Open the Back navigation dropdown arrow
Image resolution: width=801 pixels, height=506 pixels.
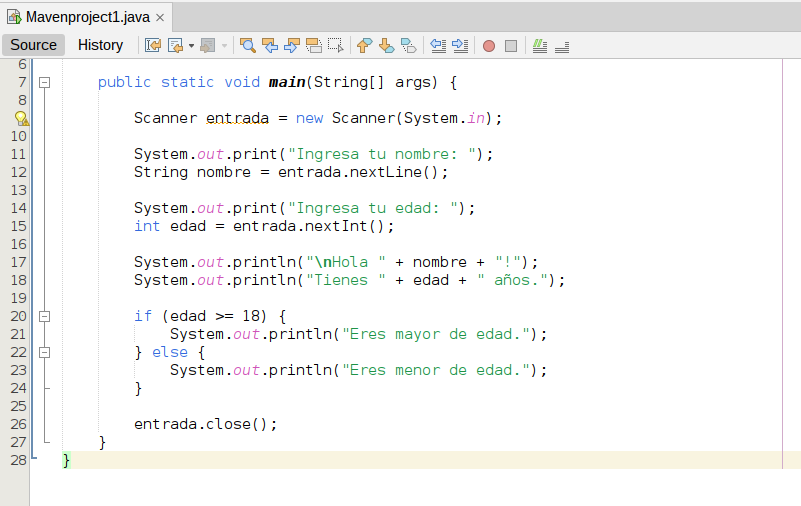pos(191,46)
